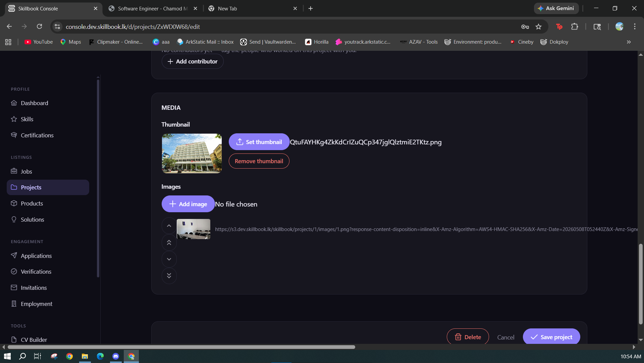Image resolution: width=644 pixels, height=363 pixels.
Task: Click the building thumbnail preview
Action: tap(192, 153)
